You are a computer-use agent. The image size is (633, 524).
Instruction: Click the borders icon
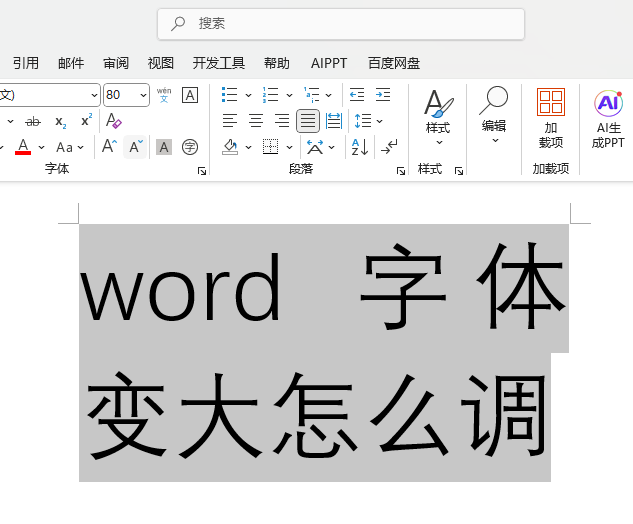click(270, 147)
